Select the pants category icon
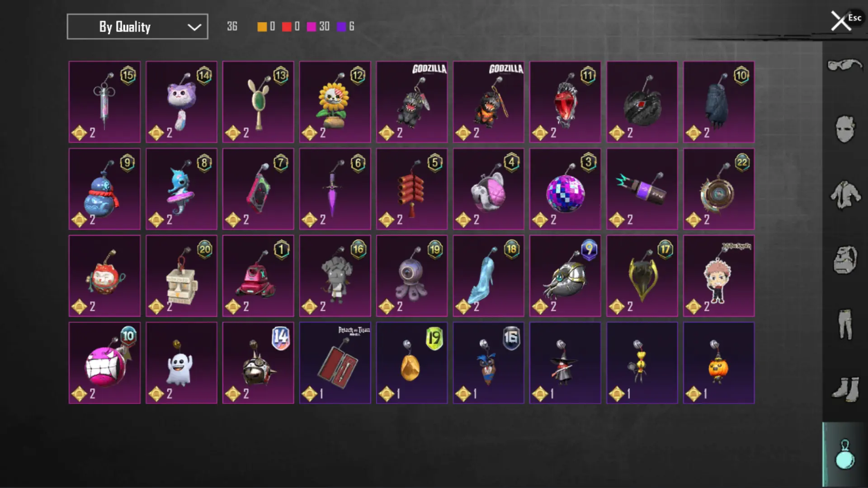868x488 pixels. pyautogui.click(x=844, y=324)
